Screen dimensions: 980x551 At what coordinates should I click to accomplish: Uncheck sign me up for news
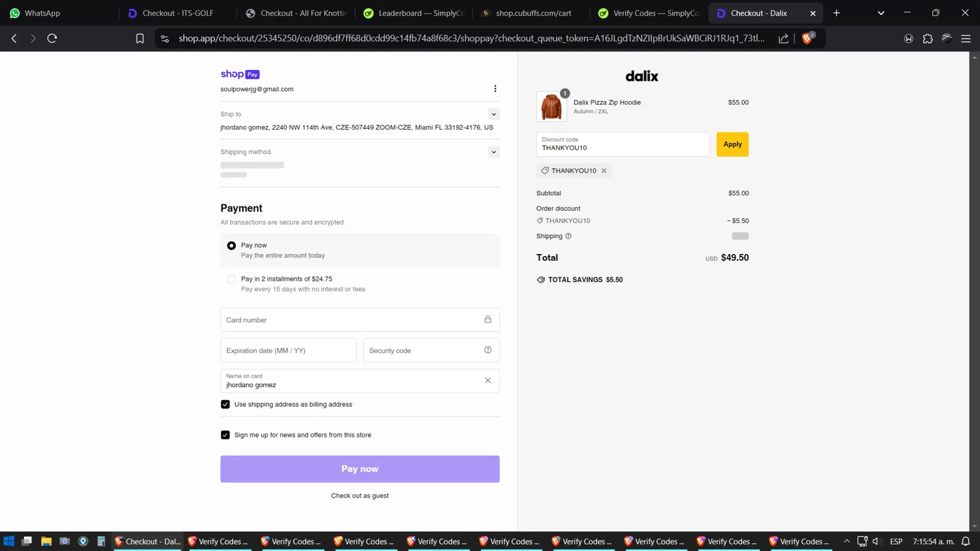pos(225,435)
